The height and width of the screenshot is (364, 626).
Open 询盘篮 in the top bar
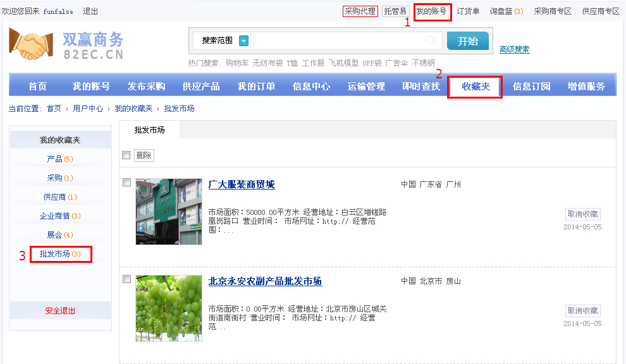click(506, 11)
